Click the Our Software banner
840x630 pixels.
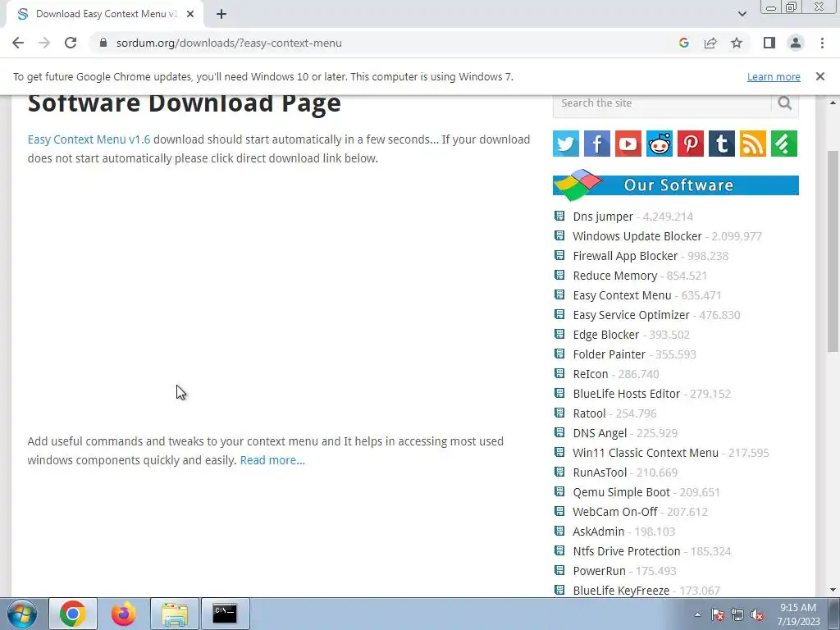(x=676, y=185)
